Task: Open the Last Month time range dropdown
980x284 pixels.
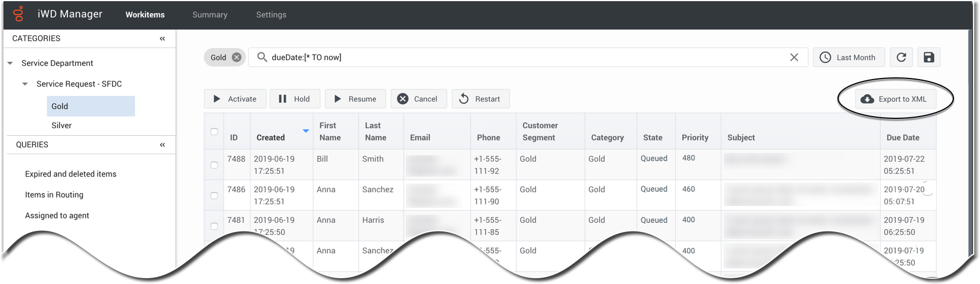Action: [x=848, y=57]
